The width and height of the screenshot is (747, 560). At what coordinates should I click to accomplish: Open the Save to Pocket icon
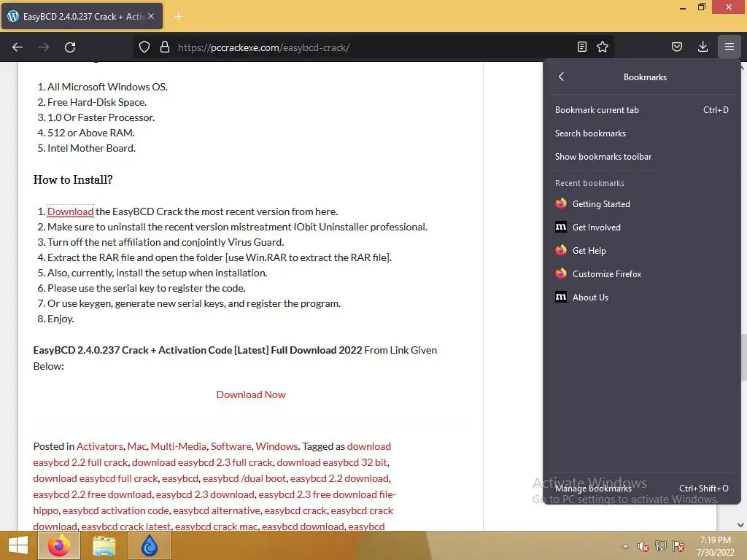(x=677, y=47)
